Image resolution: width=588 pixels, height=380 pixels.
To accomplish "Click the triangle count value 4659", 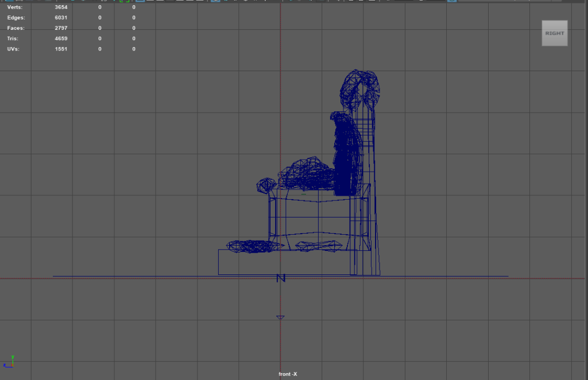I will pyautogui.click(x=61, y=38).
